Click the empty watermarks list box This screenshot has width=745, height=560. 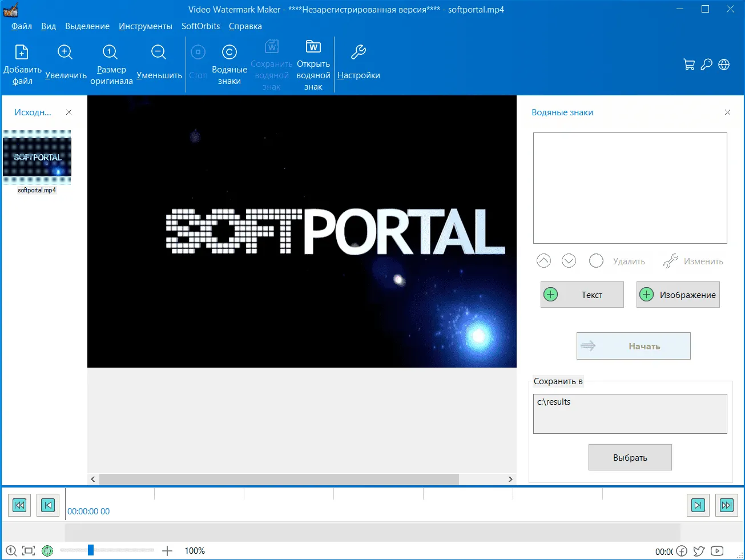point(630,188)
